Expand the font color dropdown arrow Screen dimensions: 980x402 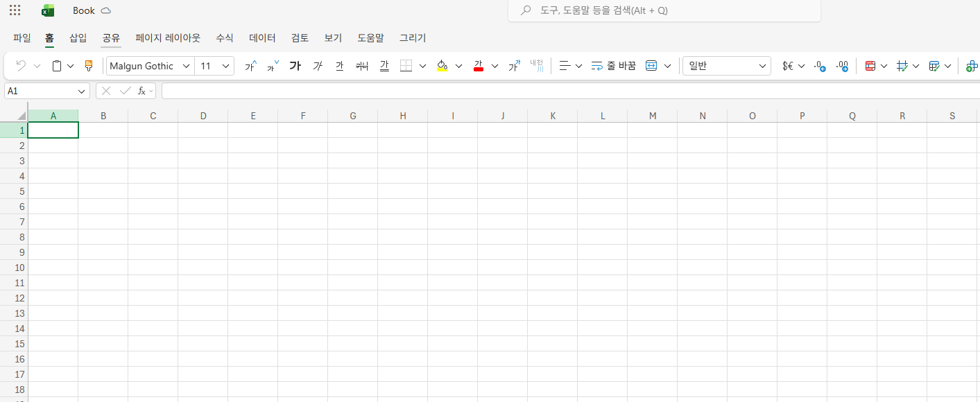(x=495, y=66)
